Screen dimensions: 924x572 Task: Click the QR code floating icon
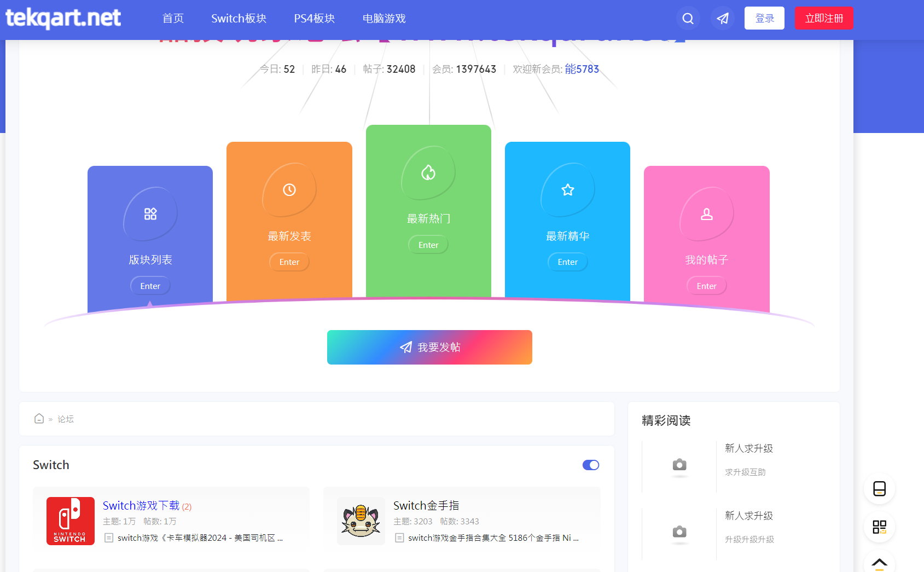[879, 527]
